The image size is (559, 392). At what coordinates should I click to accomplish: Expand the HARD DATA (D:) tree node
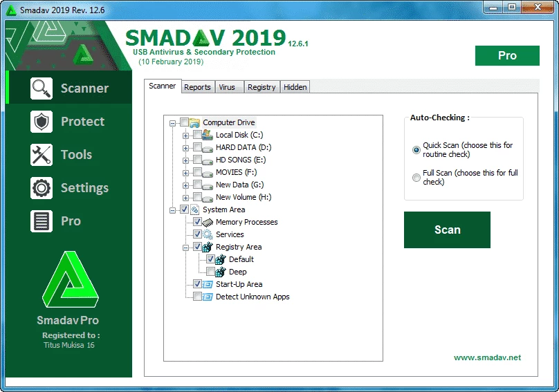(x=185, y=147)
